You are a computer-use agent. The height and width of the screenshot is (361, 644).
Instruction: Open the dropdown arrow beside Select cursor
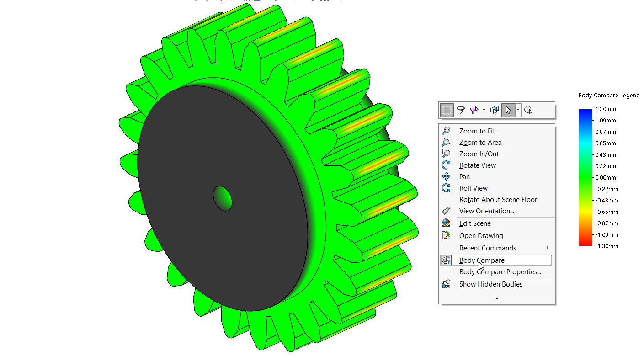point(518,110)
